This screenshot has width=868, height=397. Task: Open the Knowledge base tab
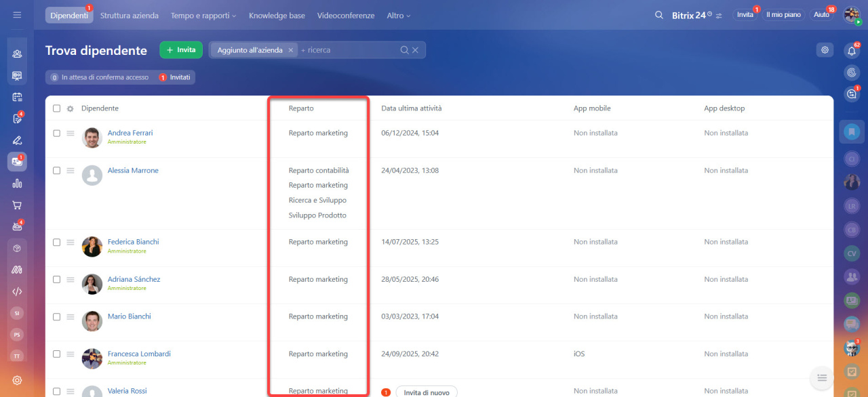pyautogui.click(x=277, y=15)
